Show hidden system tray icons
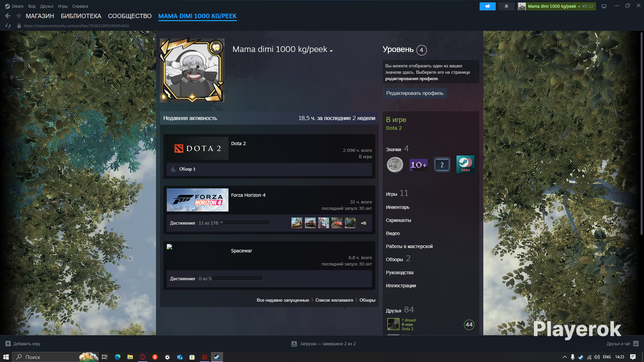This screenshot has height=362, width=644. tap(564, 357)
